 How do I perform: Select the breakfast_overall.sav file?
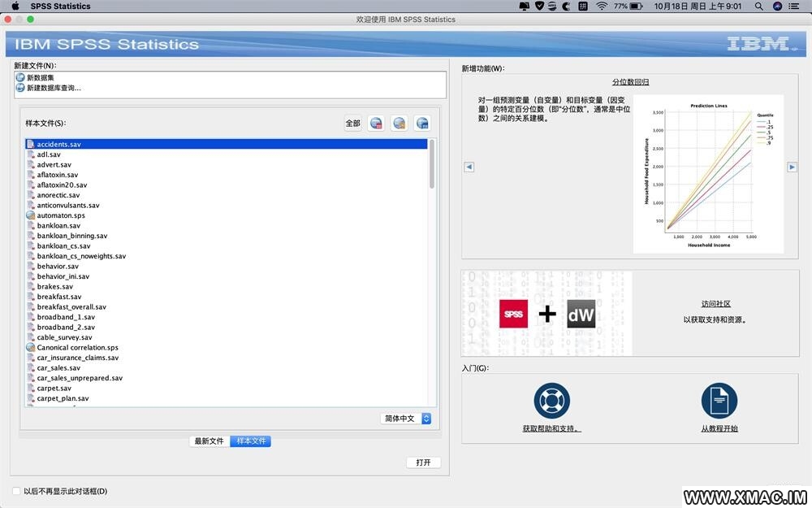tap(227, 307)
